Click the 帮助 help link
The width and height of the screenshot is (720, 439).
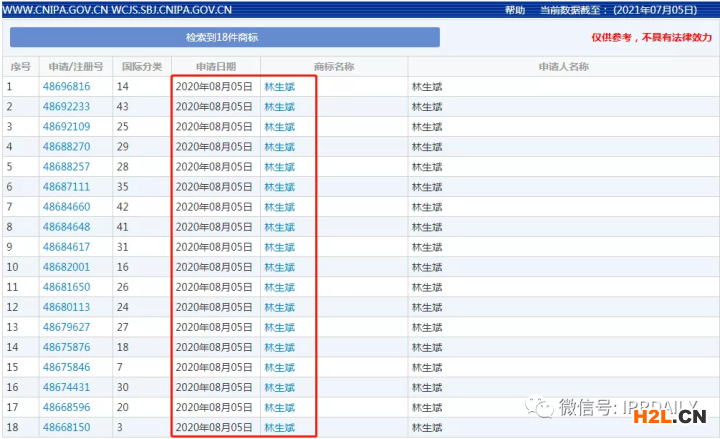[x=515, y=9]
